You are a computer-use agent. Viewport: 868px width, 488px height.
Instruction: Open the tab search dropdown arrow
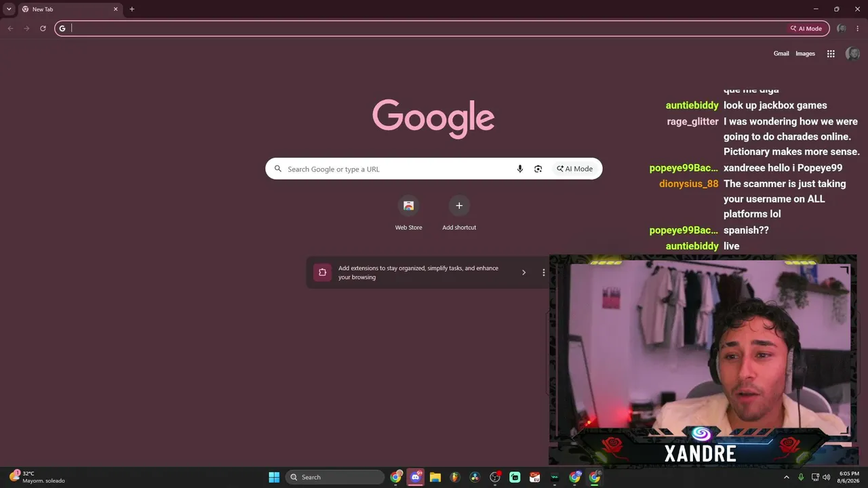click(9, 9)
